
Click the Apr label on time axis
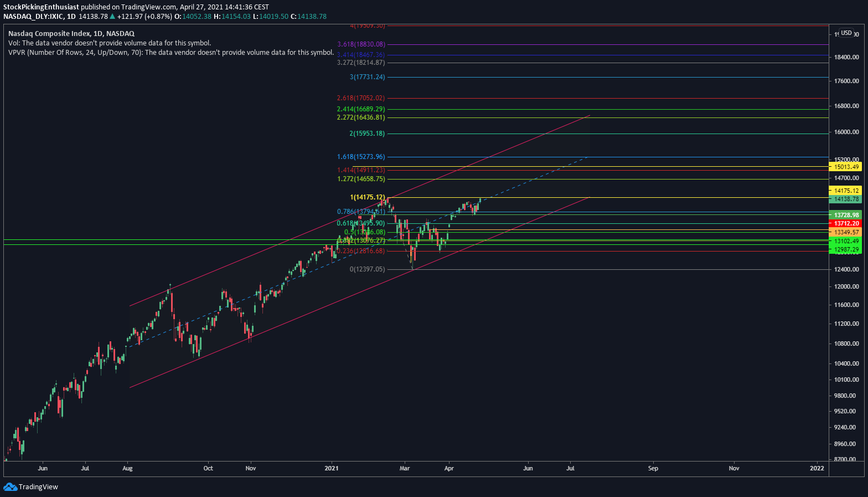tap(449, 468)
